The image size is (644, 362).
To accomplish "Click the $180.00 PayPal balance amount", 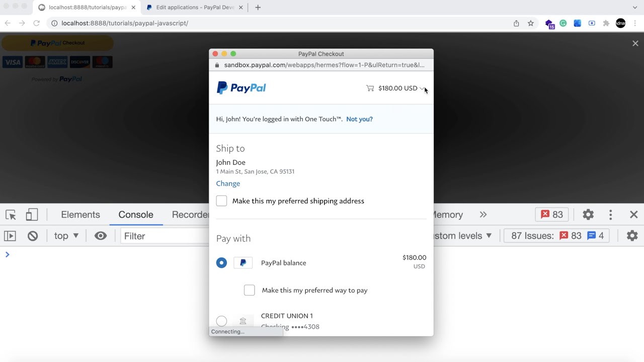I will point(414,257).
